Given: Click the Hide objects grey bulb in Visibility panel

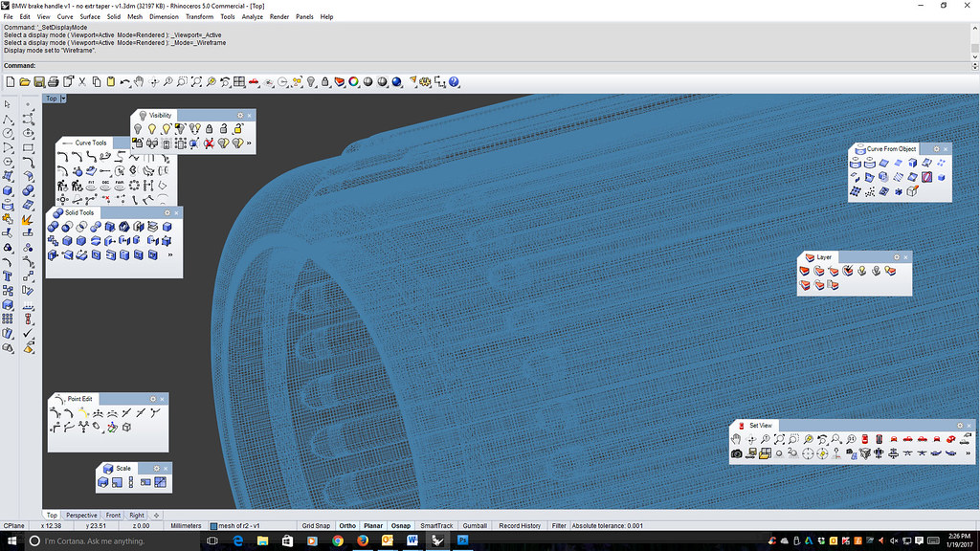Looking at the screenshot, I should click(138, 129).
